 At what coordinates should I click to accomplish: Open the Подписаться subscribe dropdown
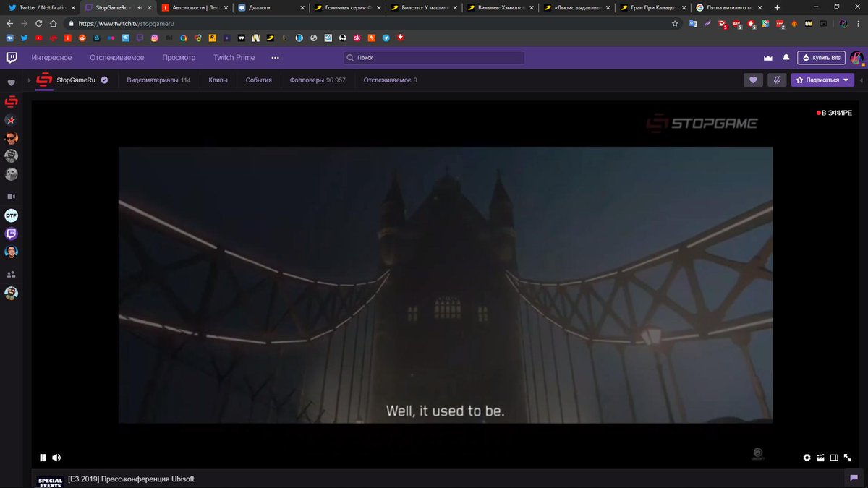(x=822, y=80)
